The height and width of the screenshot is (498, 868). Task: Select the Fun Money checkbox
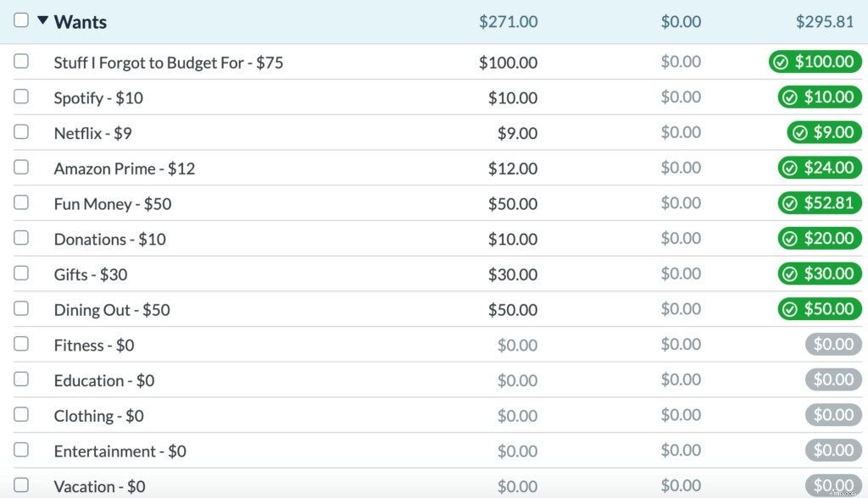(x=21, y=202)
